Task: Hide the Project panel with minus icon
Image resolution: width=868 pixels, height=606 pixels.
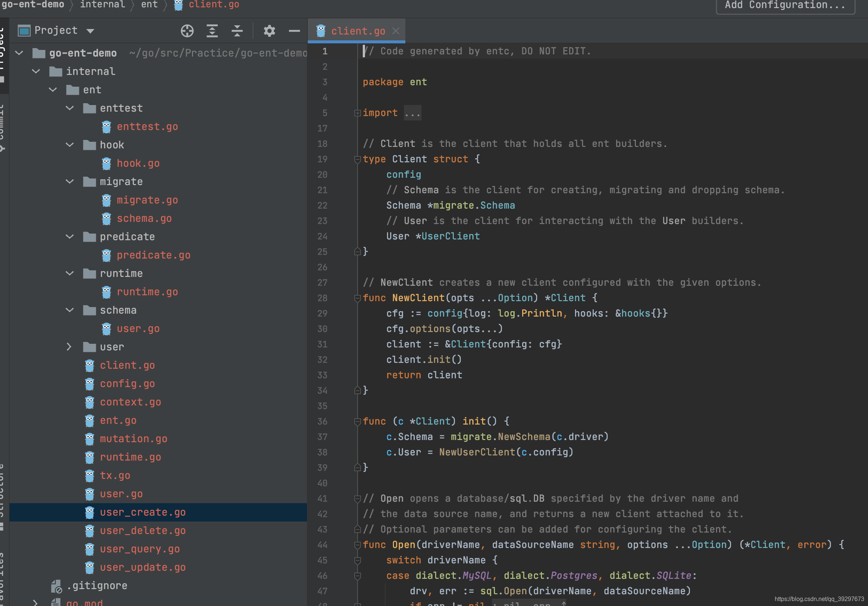Action: tap(294, 30)
